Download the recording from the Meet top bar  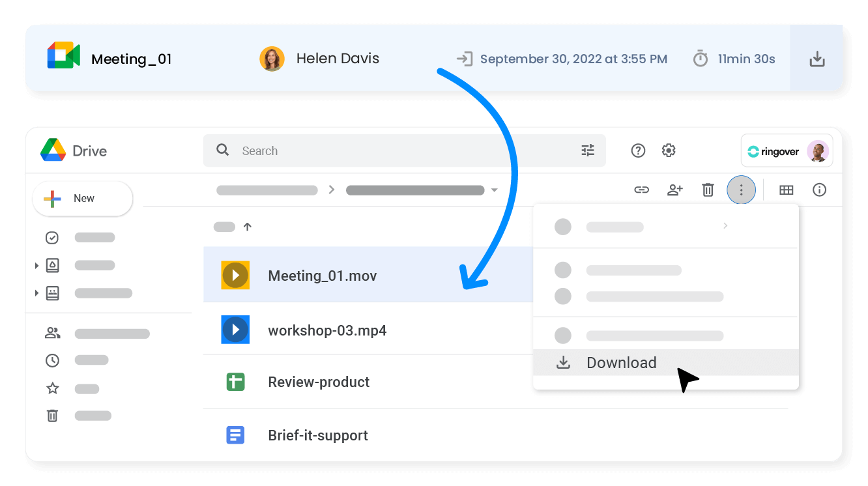(x=817, y=58)
